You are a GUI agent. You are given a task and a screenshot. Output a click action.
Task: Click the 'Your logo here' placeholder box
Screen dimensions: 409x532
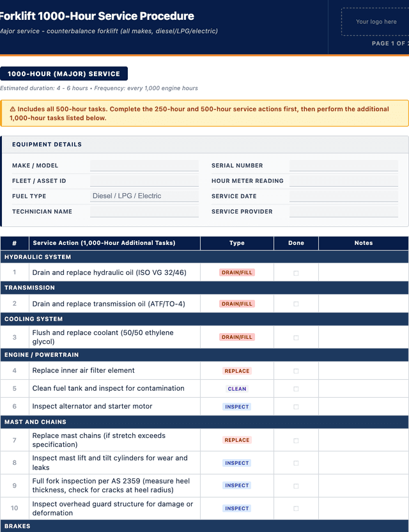376,22
